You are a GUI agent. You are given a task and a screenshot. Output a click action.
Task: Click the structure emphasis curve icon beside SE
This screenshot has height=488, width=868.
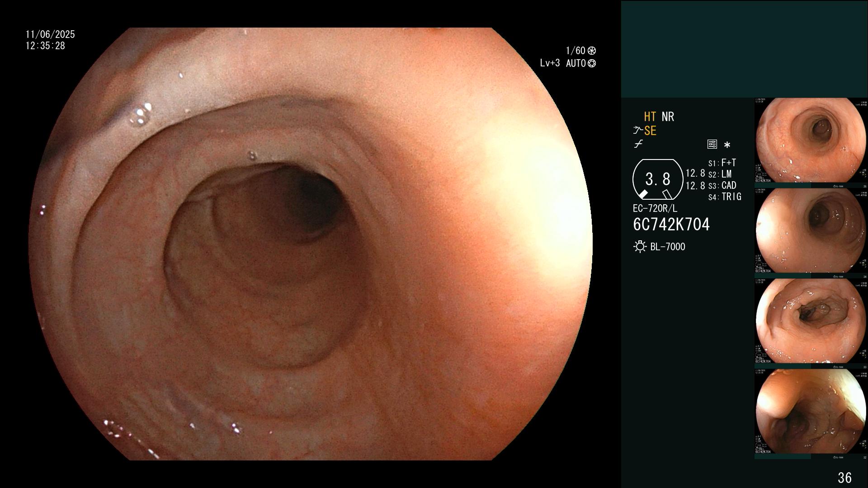(x=638, y=131)
